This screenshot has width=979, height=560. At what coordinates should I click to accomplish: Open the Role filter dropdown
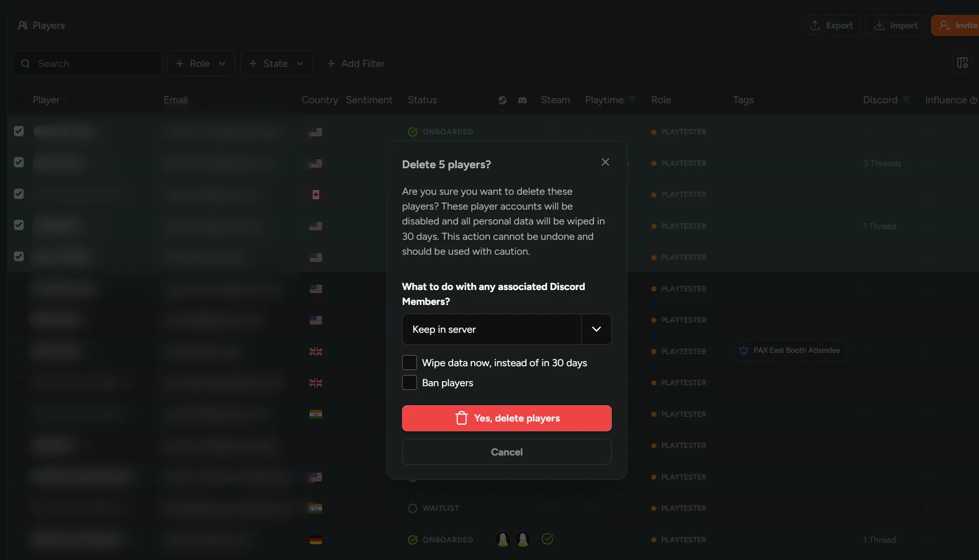201,63
